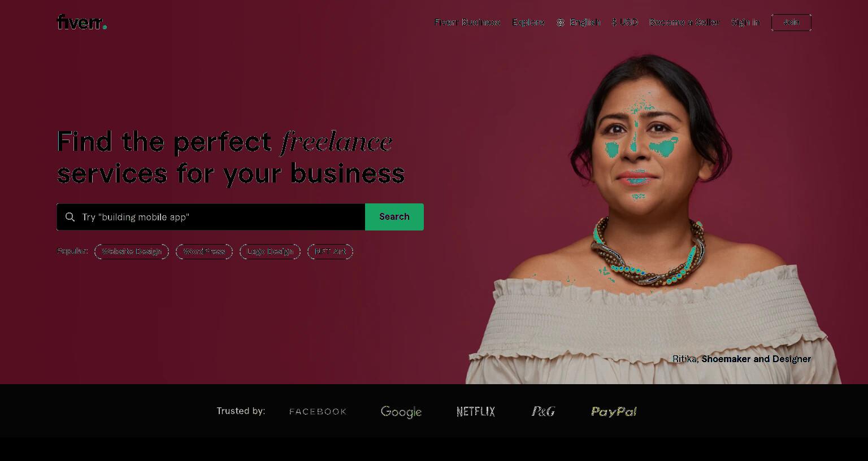
Task: Select the WordPress popular tag
Action: point(204,252)
